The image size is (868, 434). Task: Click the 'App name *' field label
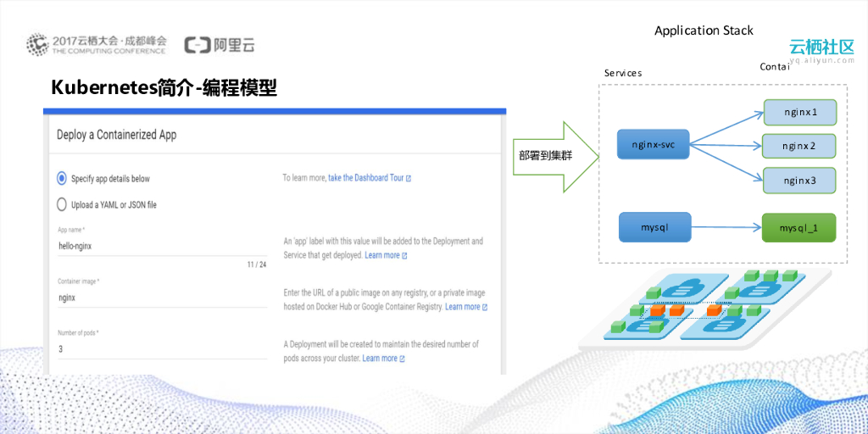tap(71, 230)
